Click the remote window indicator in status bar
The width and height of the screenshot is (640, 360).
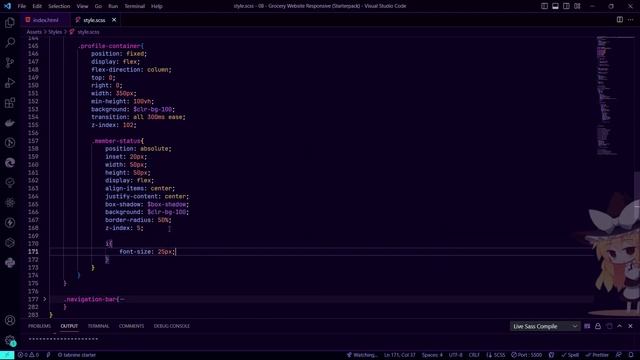[x=7, y=355]
